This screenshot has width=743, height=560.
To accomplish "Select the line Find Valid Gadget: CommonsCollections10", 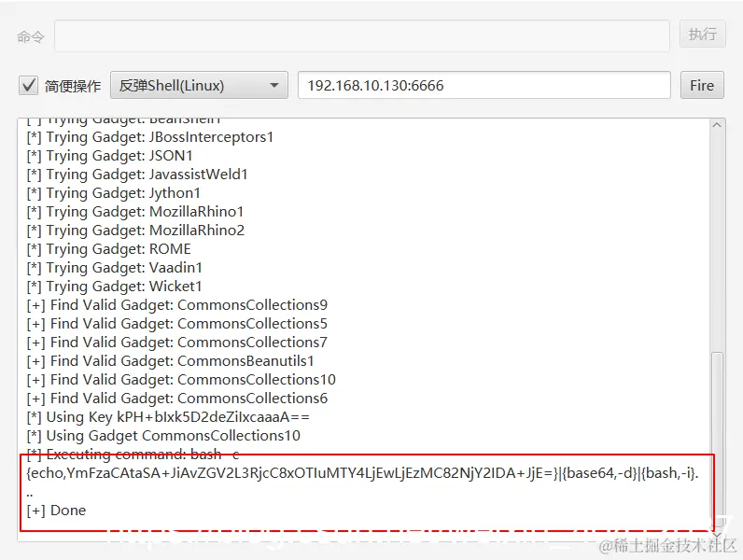I will pyautogui.click(x=181, y=380).
